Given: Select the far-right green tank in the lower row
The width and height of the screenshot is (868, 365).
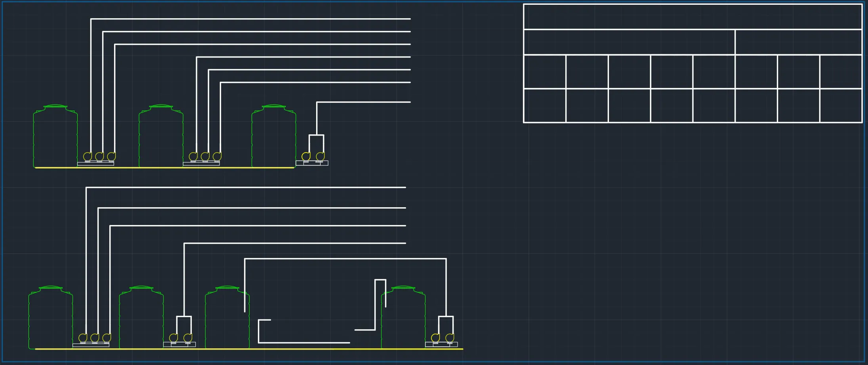Looking at the screenshot, I should (x=403, y=317).
